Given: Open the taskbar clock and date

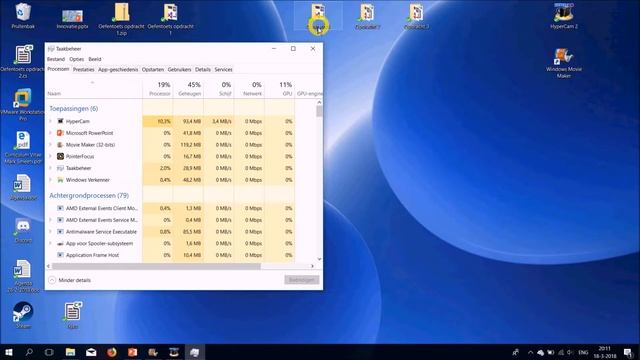Looking at the screenshot, I should click(x=604, y=352).
